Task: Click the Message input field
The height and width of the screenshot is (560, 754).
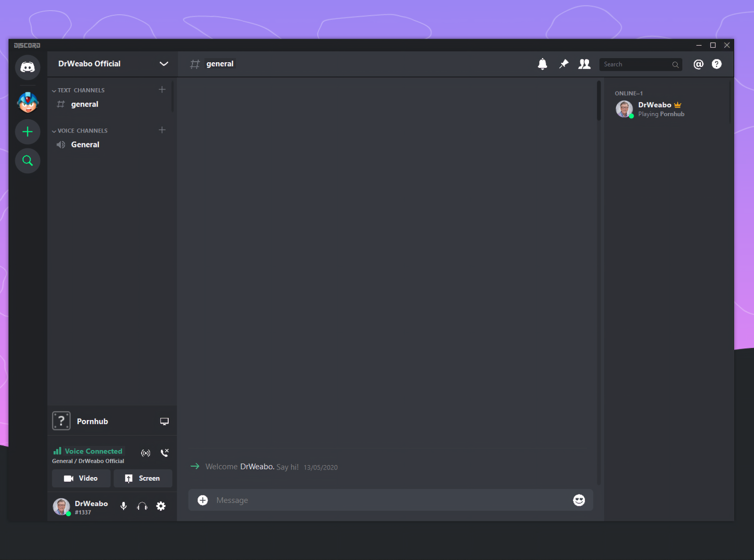Action: click(391, 500)
